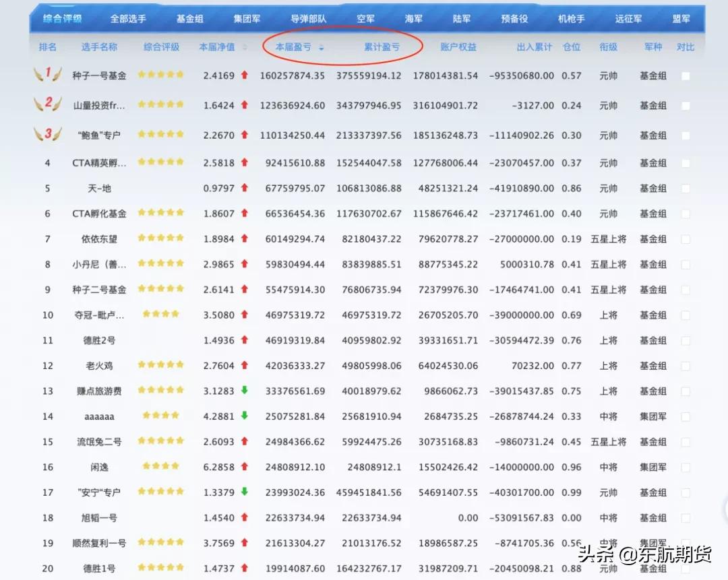Open the 基金组 tab
728x580 pixels.
click(x=189, y=19)
